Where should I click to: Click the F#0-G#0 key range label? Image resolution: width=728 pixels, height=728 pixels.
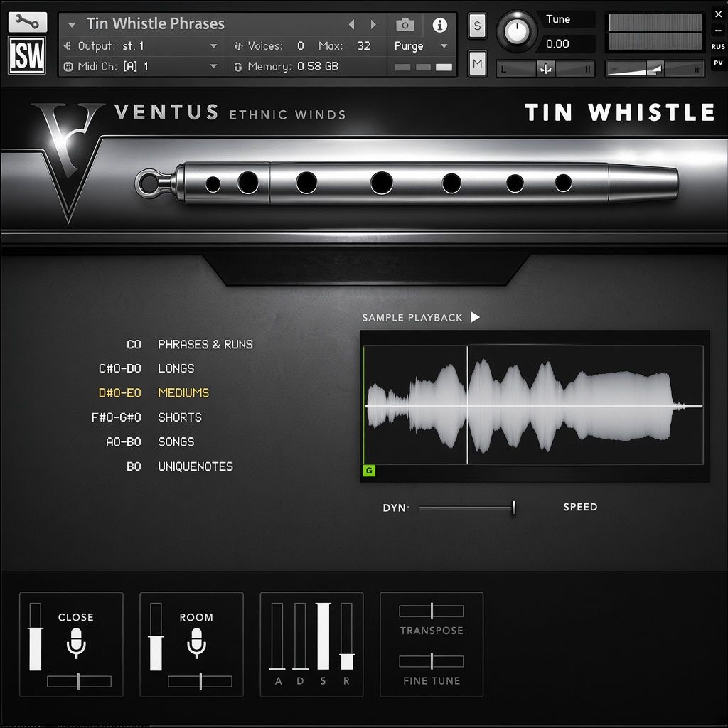116,417
